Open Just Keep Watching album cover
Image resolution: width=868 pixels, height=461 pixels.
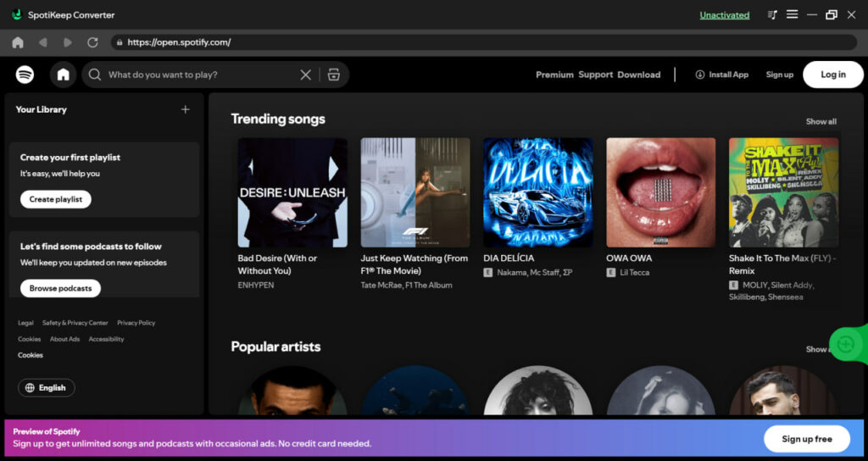[x=415, y=192]
